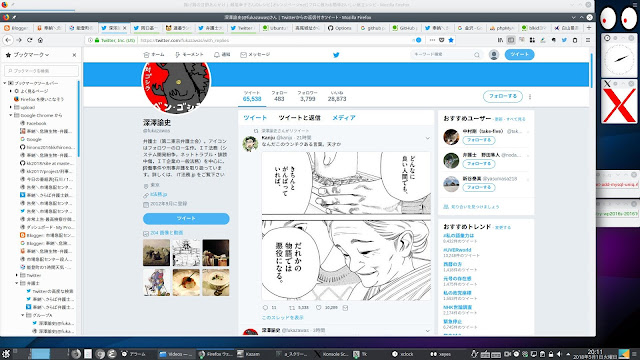Viewport: 640px width, 360px height.
Task: Click the search magnifier in Twitter search box
Action: (476, 55)
